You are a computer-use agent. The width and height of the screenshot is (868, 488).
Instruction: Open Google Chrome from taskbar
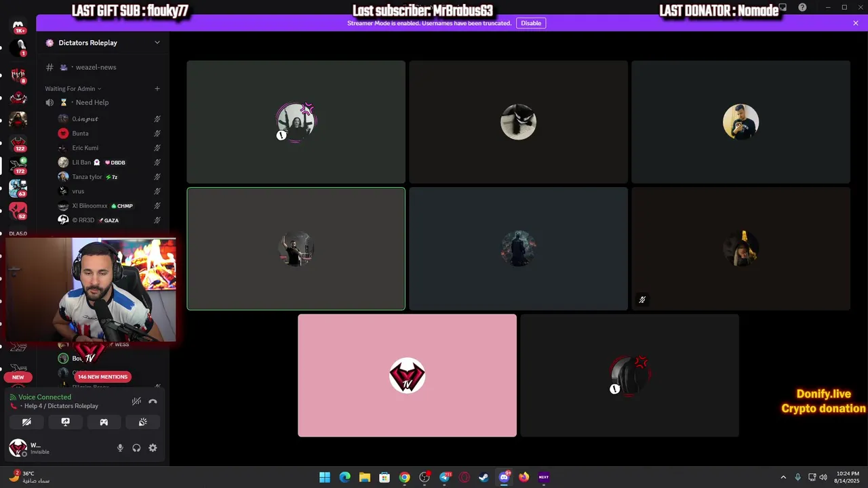404,477
